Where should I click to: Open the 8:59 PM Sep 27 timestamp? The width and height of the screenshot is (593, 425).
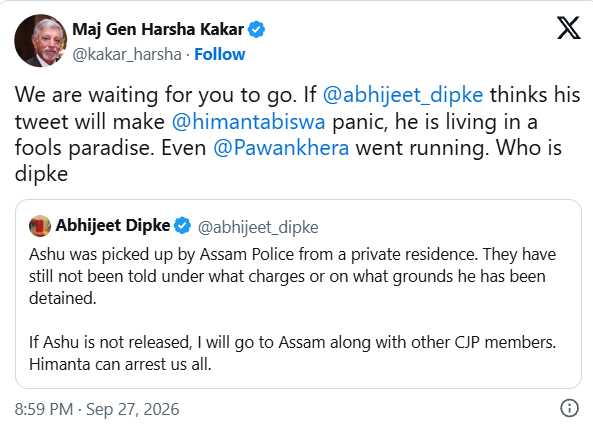(97, 409)
